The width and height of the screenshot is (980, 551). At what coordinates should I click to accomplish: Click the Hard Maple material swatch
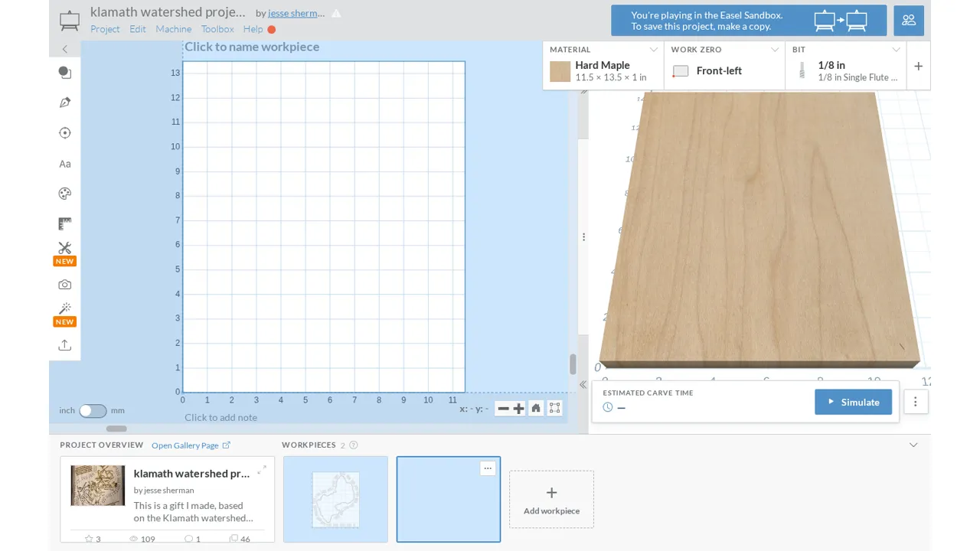pos(560,71)
